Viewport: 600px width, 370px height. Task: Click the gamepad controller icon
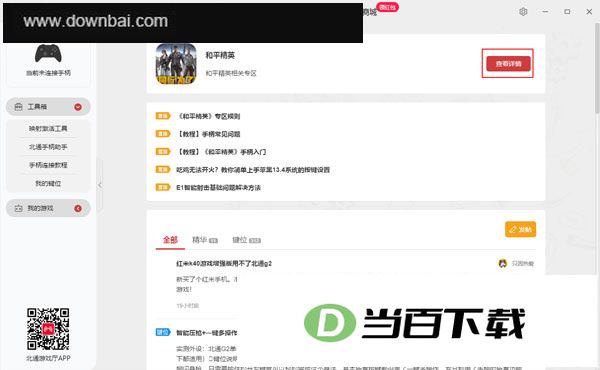coord(48,53)
